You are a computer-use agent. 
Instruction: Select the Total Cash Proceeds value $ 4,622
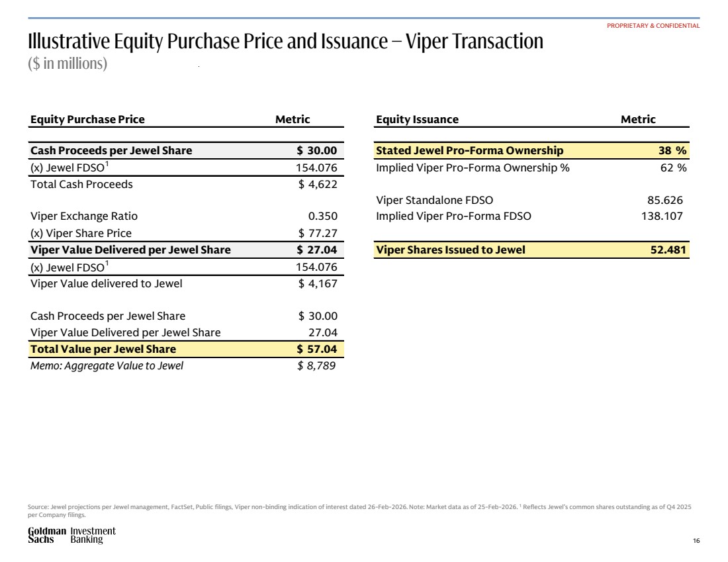coord(318,185)
